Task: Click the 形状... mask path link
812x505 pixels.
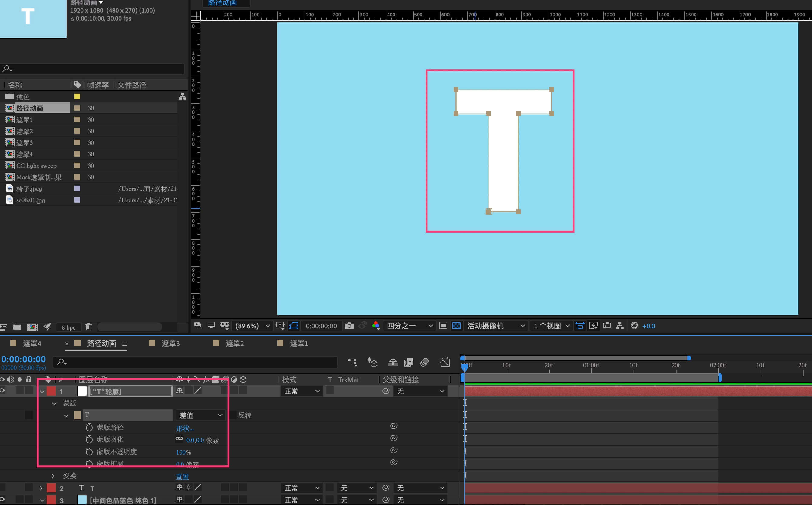Action: pyautogui.click(x=185, y=428)
